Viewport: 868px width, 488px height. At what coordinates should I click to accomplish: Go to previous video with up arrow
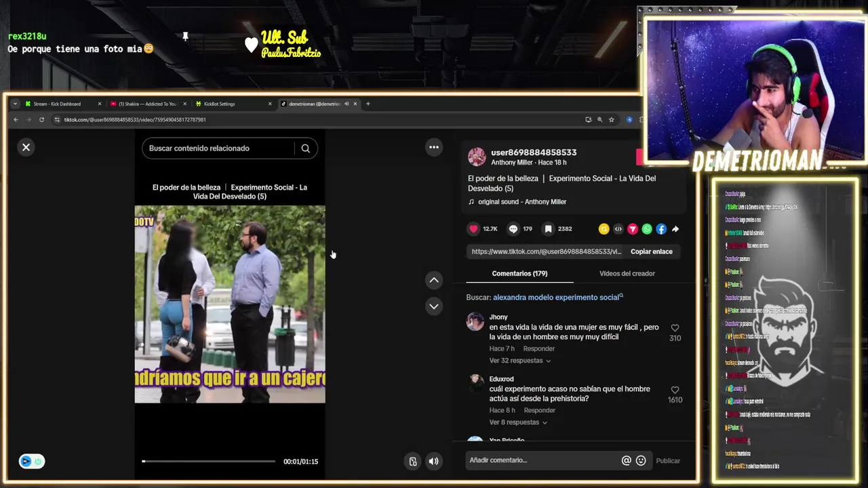pyautogui.click(x=434, y=280)
